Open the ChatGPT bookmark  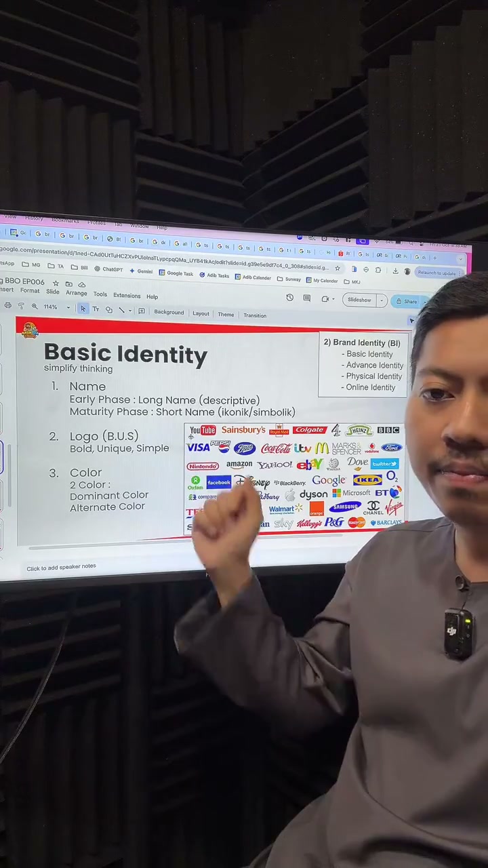[108, 269]
